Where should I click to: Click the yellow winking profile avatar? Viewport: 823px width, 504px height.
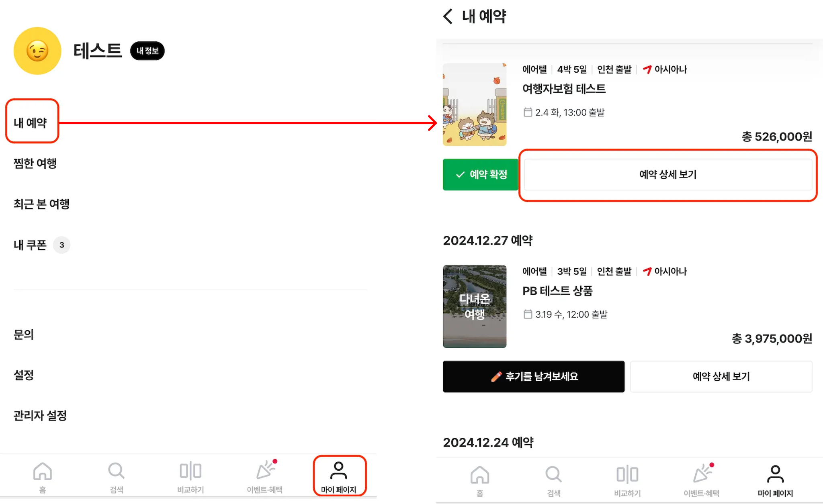coord(37,51)
